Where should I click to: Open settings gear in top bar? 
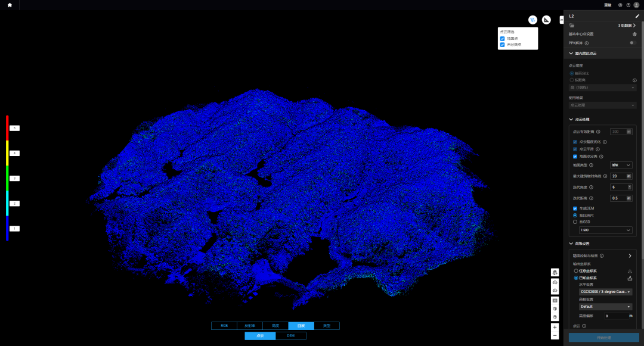click(x=620, y=5)
